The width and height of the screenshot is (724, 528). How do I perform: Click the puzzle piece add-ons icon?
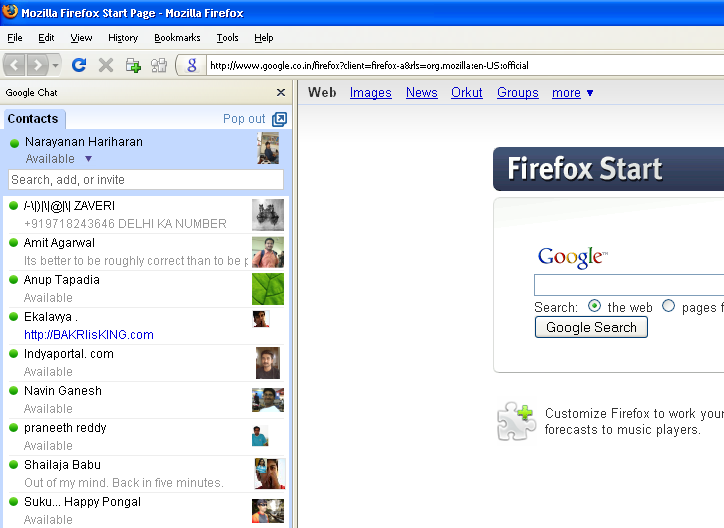[x=515, y=420]
